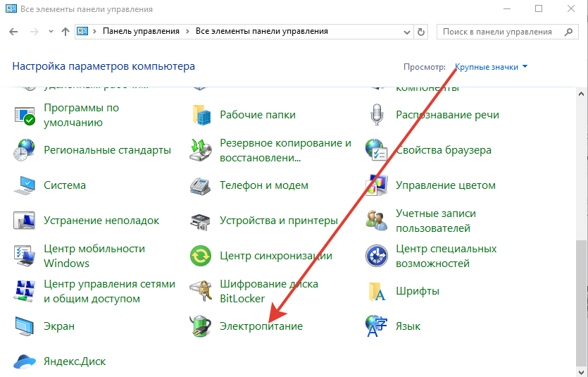This screenshot has width=588, height=377.
Task: Click the Fonts folder icon (Шрифты)
Action: 377,291
